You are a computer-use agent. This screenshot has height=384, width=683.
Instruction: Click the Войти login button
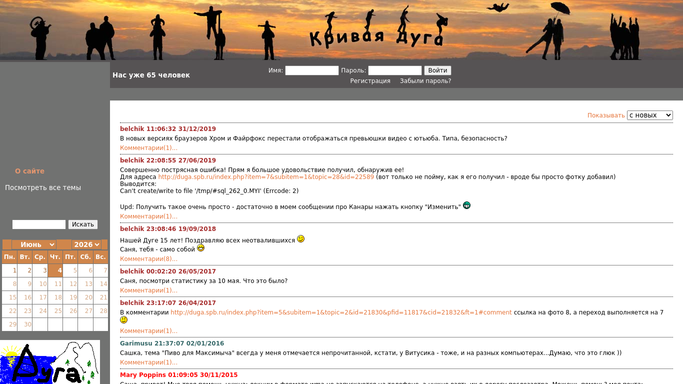437,71
